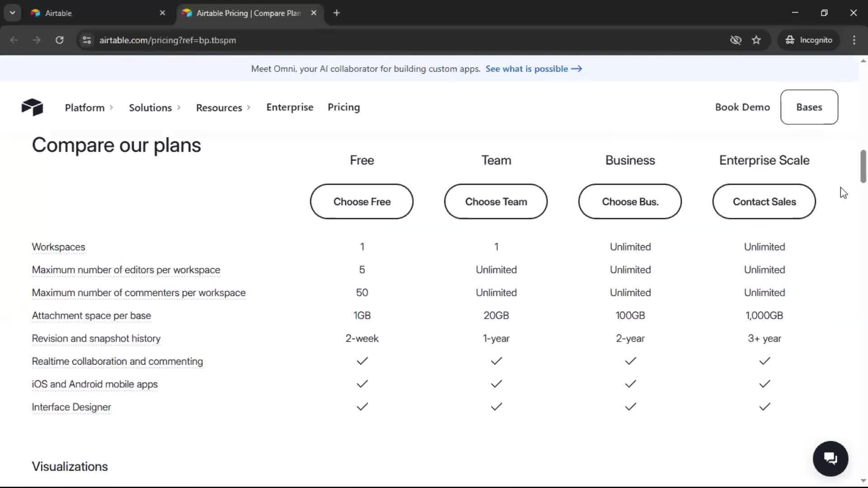Image resolution: width=868 pixels, height=488 pixels.
Task: Click 'Attachment space per base' label
Action: pos(91,316)
